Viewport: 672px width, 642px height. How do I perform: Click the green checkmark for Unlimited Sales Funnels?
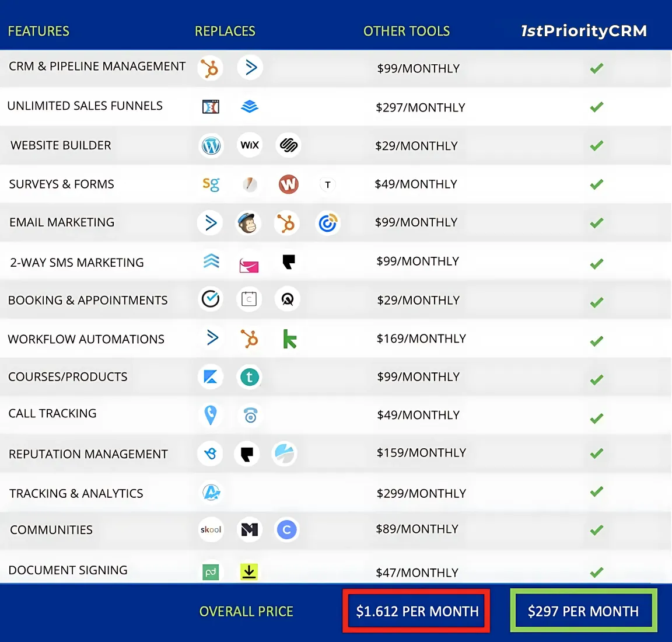[597, 107]
